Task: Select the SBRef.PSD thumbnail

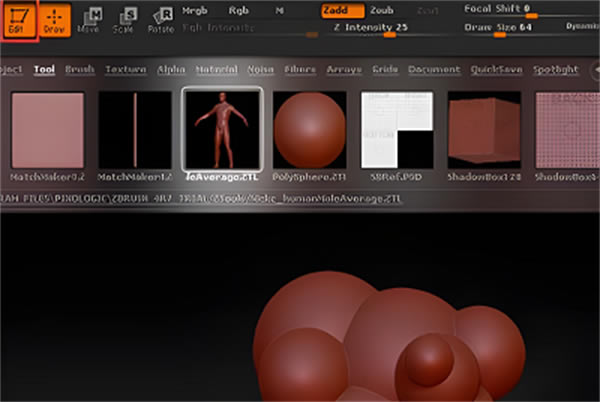Action: (x=397, y=130)
